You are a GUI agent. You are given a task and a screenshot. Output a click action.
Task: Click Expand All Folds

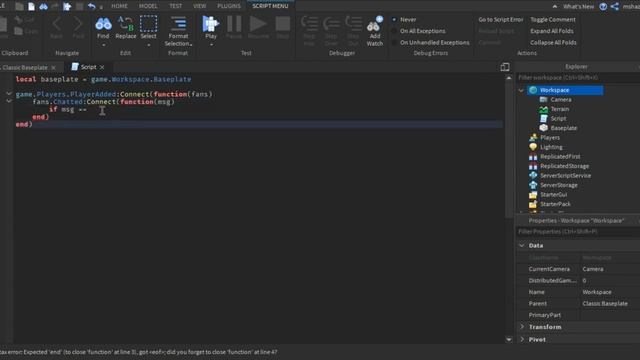pyautogui.click(x=551, y=31)
